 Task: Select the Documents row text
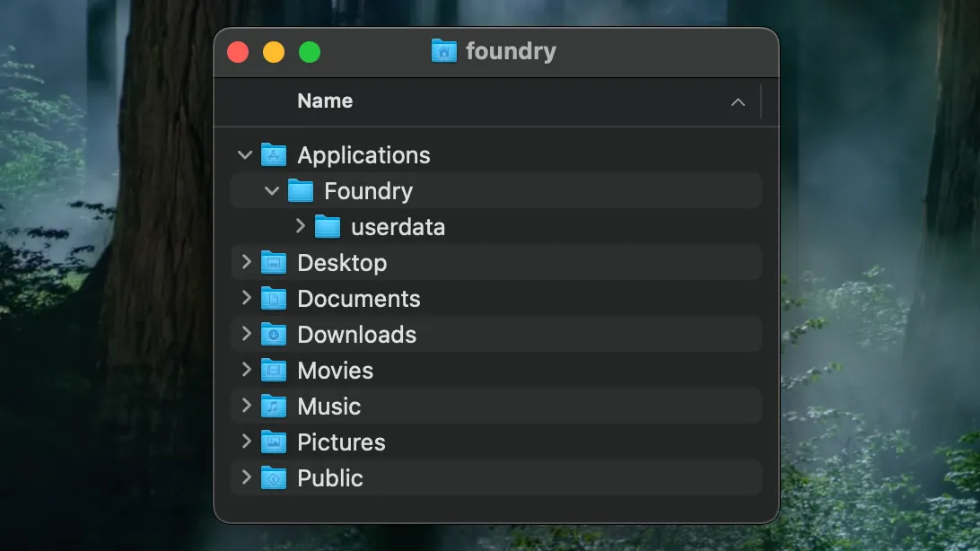[359, 299]
